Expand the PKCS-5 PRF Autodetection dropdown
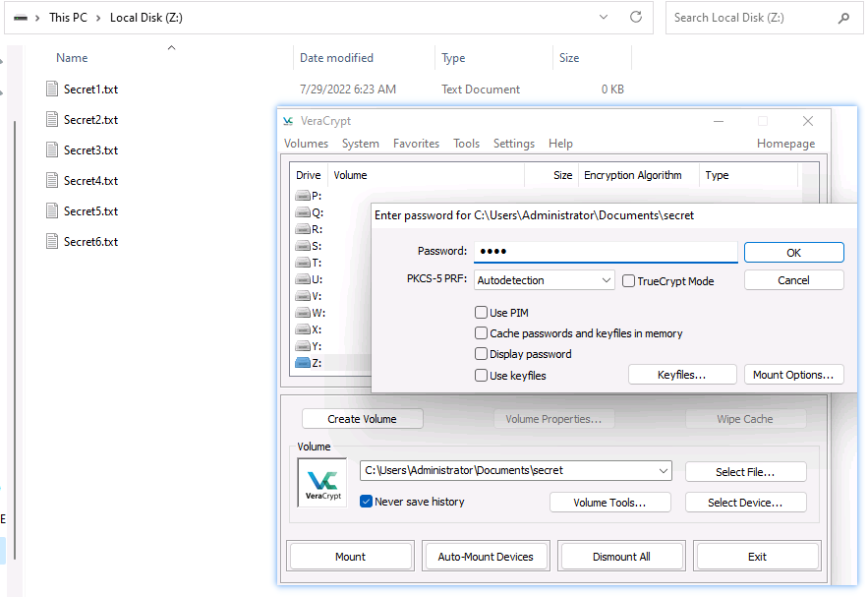Viewport: 868px width, 597px height. 605,280
